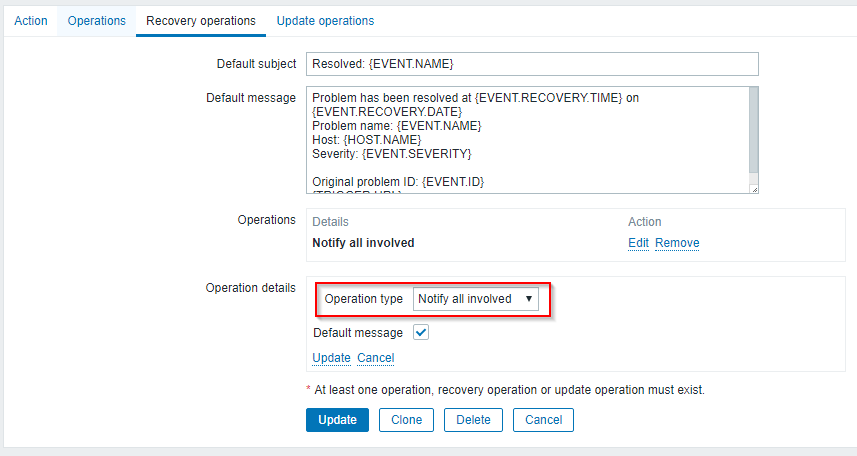Expand the Operation type dropdown
857x456 pixels.
coord(476,299)
